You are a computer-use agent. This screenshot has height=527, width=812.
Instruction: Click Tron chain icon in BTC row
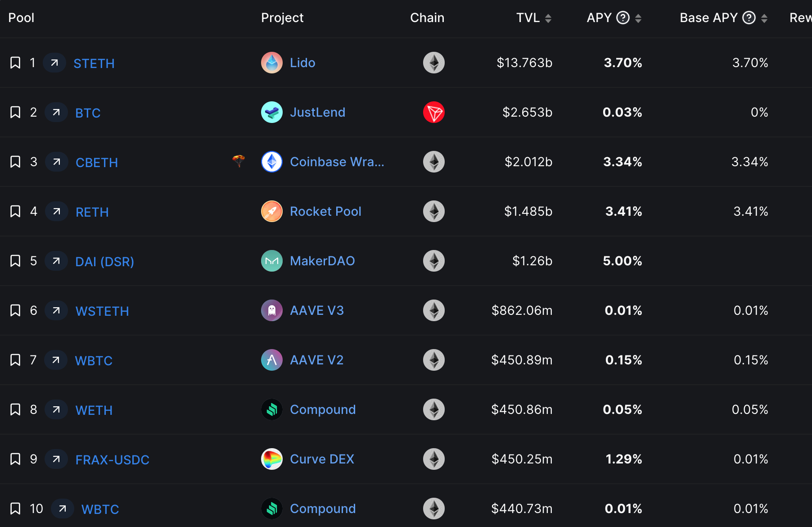(434, 112)
